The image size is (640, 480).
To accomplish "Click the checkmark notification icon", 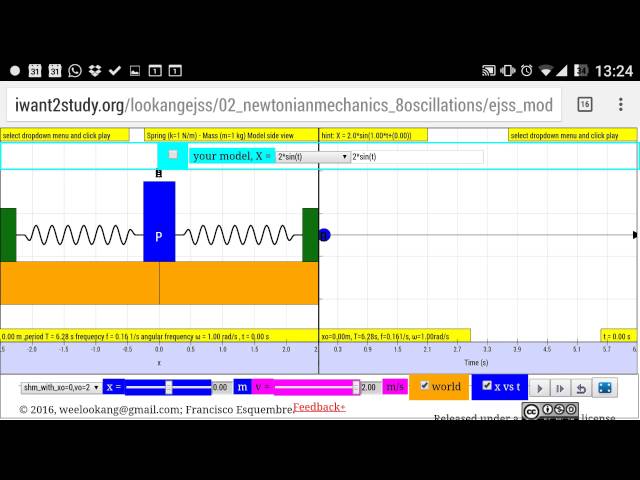I will (115, 71).
